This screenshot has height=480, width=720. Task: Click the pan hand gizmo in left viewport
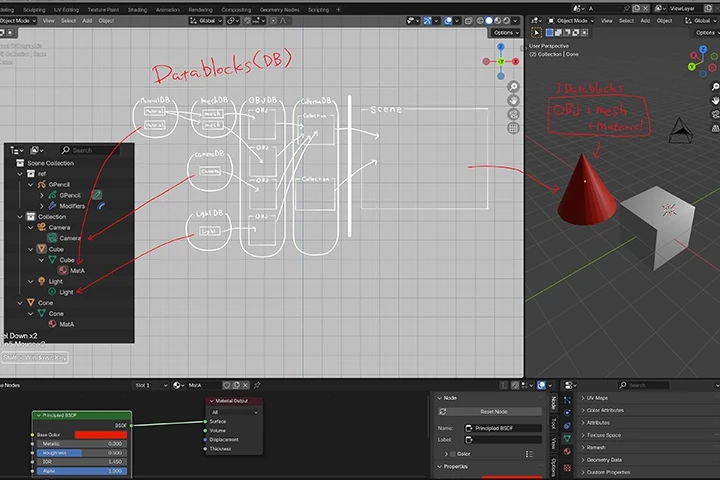click(x=513, y=100)
